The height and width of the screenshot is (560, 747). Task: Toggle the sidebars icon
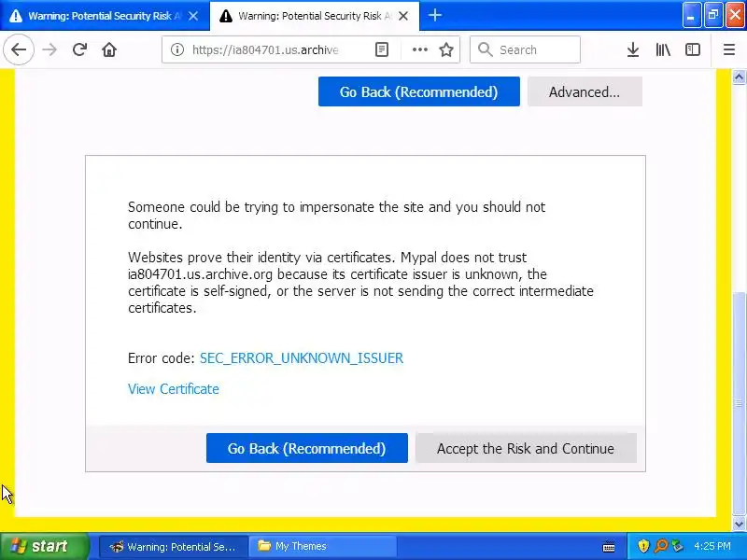692,49
